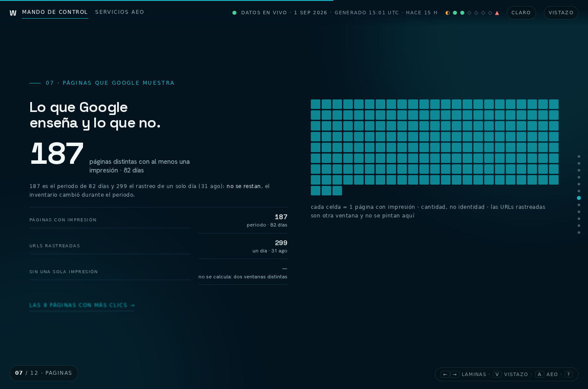Click the W logo in the header
The width and height of the screenshot is (588, 389).
tap(13, 13)
